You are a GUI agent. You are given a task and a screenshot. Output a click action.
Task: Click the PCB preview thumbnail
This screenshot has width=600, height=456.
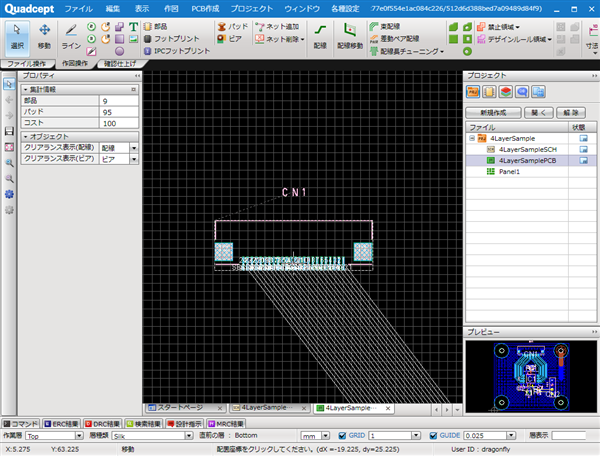[529, 374]
